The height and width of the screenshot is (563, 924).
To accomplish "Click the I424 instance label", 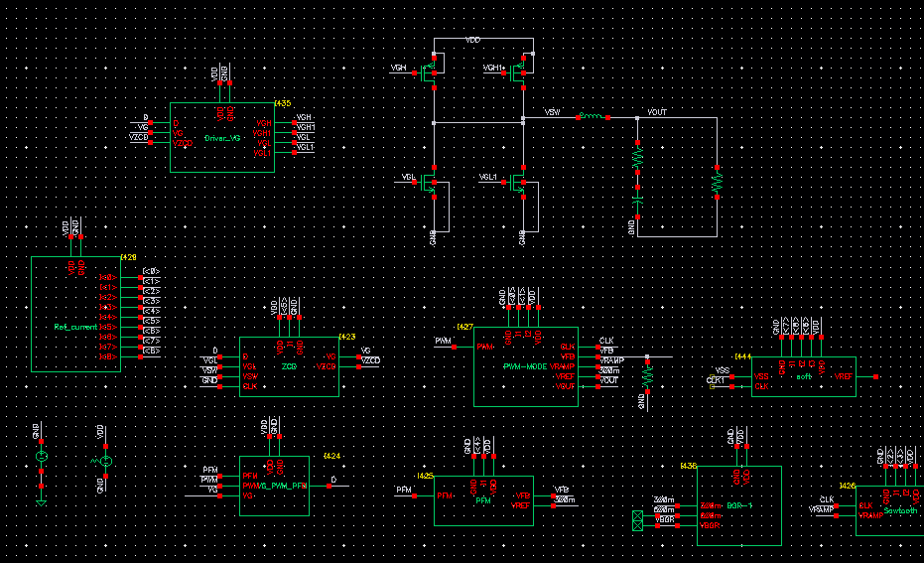I will click(x=332, y=457).
